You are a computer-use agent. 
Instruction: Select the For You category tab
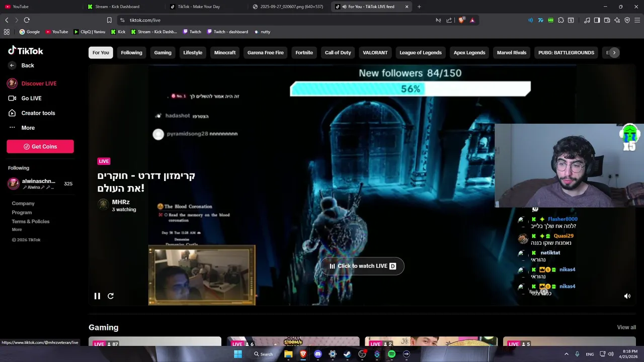pyautogui.click(x=101, y=53)
